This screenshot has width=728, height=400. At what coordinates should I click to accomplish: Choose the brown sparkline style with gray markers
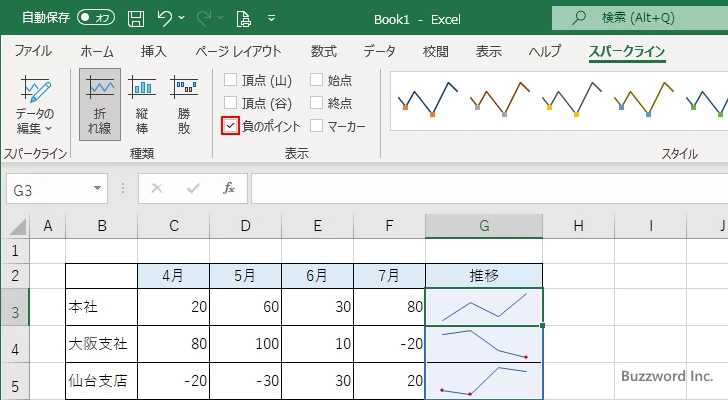(x=500, y=99)
